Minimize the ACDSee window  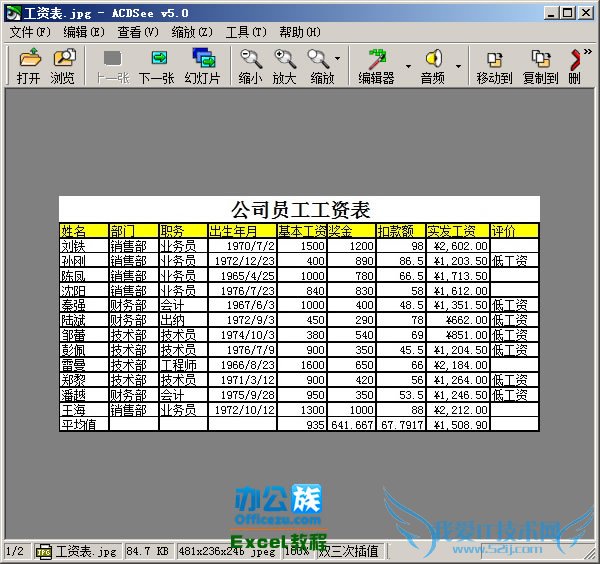[x=551, y=13]
